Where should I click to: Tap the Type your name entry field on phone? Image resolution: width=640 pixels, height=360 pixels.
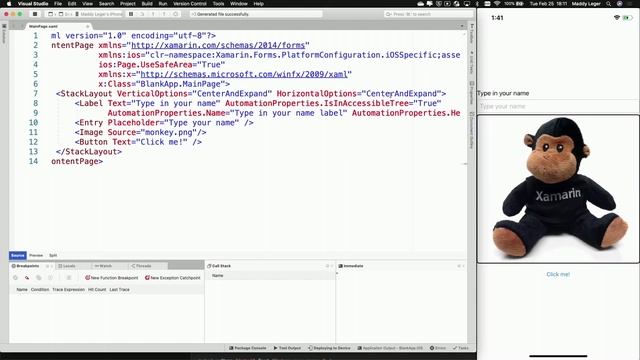pyautogui.click(x=558, y=106)
